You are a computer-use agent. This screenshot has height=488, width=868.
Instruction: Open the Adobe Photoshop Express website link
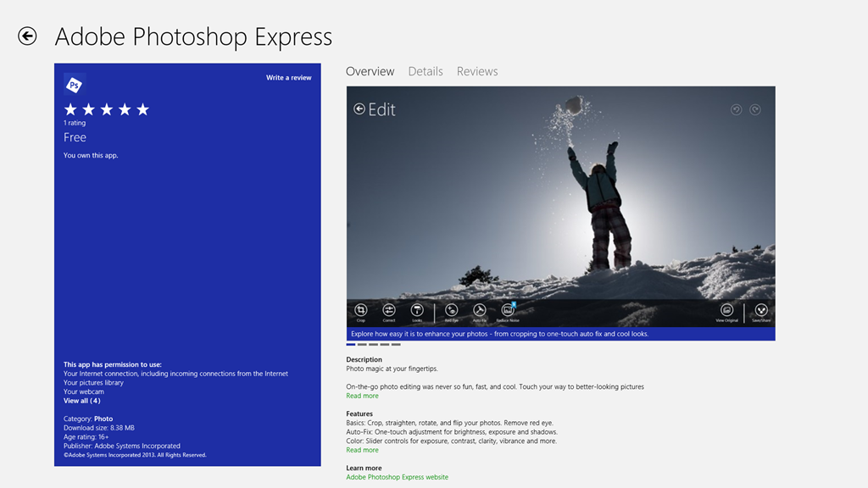(x=397, y=477)
